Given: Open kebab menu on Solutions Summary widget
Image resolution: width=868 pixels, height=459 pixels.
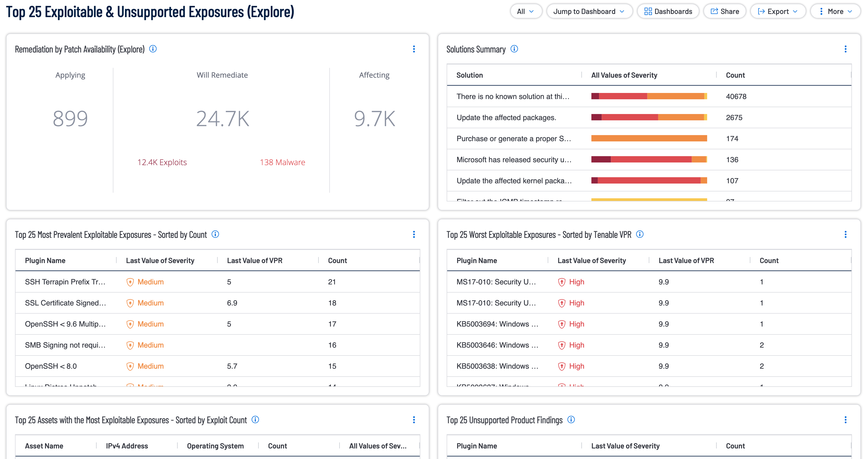Looking at the screenshot, I should (845, 49).
